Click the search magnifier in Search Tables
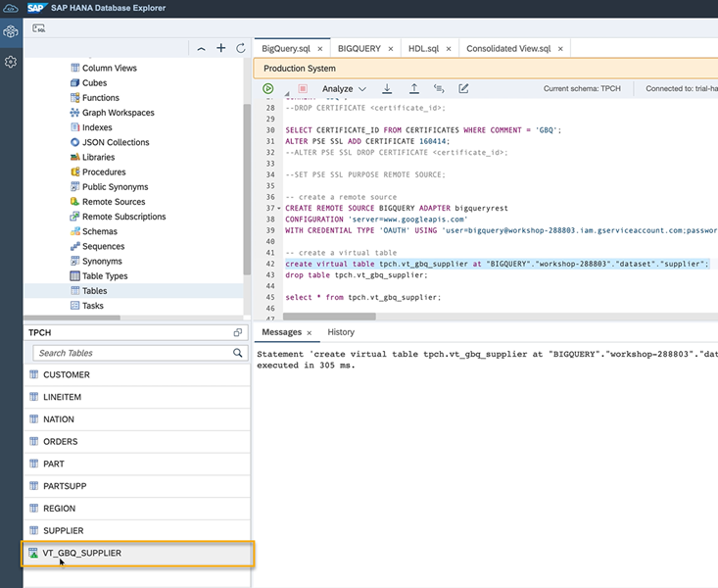The width and height of the screenshot is (718, 588). pyautogui.click(x=238, y=353)
